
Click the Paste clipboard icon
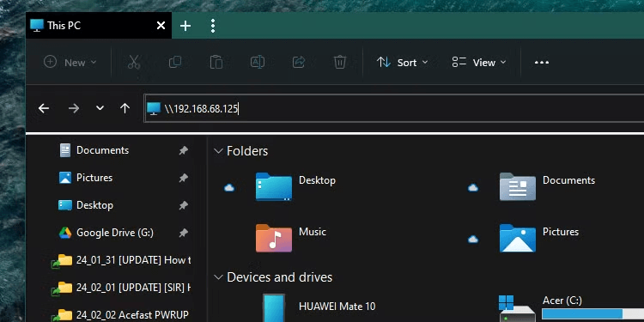[x=216, y=63]
